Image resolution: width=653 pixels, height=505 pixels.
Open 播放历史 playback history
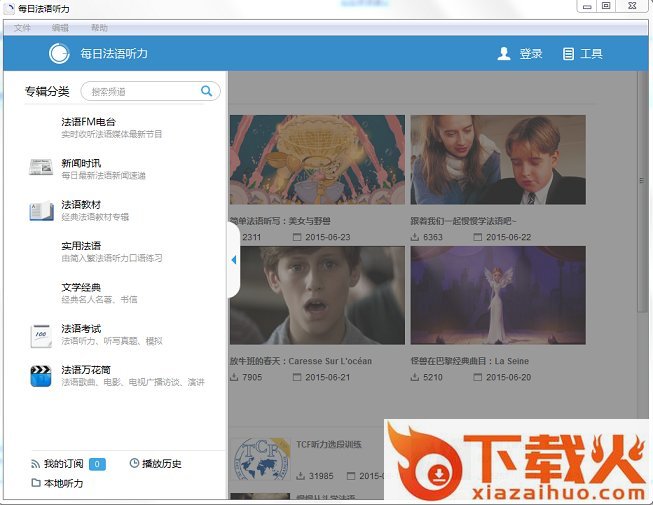pyautogui.click(x=162, y=464)
